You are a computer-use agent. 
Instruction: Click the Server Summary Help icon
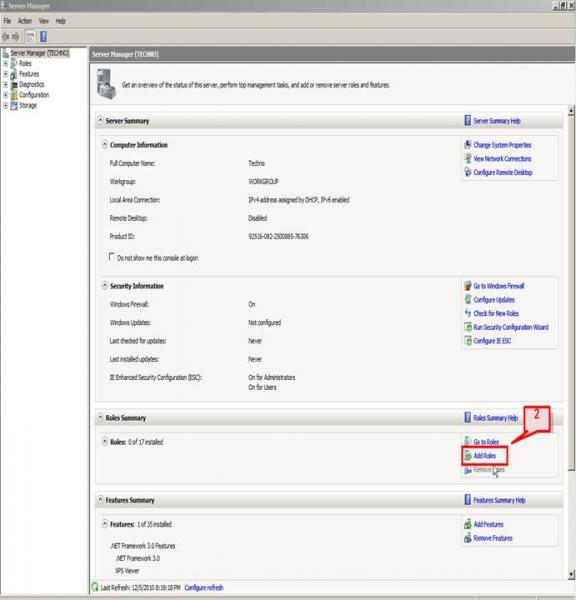click(467, 121)
